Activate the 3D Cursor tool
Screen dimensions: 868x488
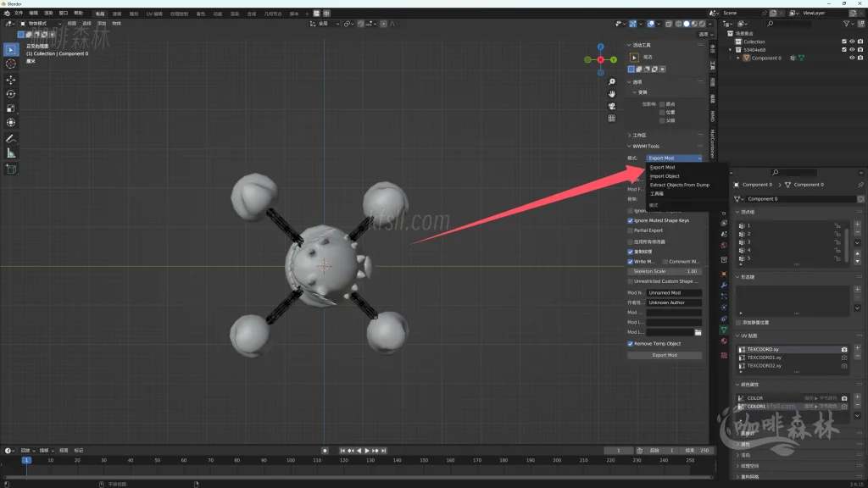point(11,64)
